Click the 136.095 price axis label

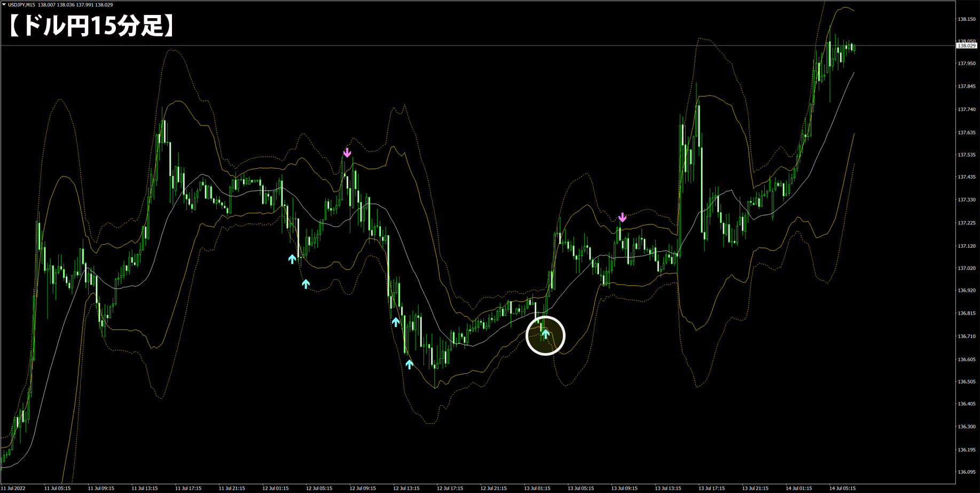click(x=967, y=472)
